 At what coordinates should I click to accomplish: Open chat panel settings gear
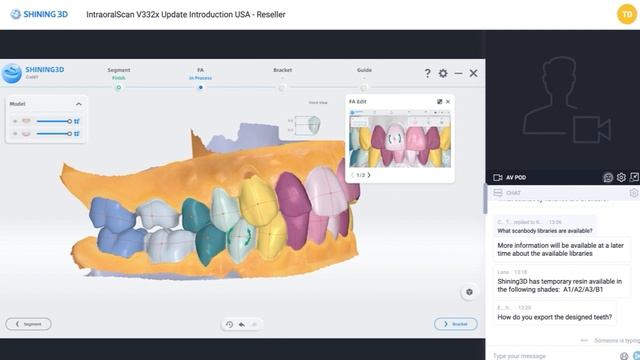634,193
